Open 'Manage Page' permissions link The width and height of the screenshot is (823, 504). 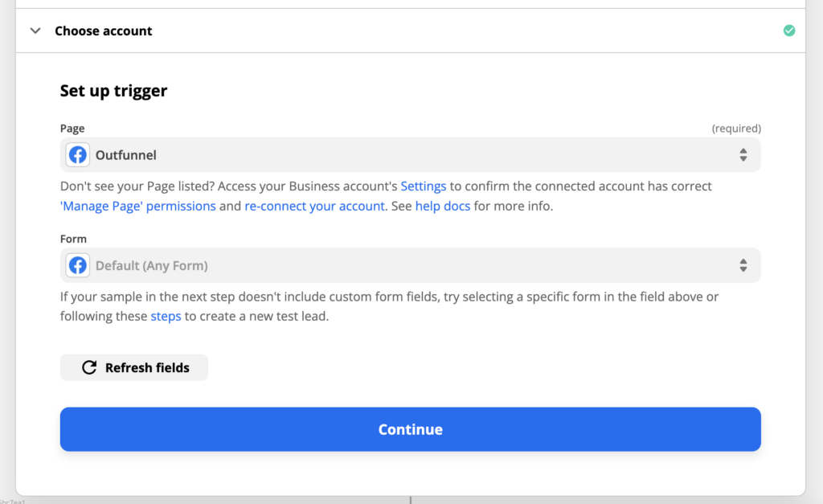[138, 206]
